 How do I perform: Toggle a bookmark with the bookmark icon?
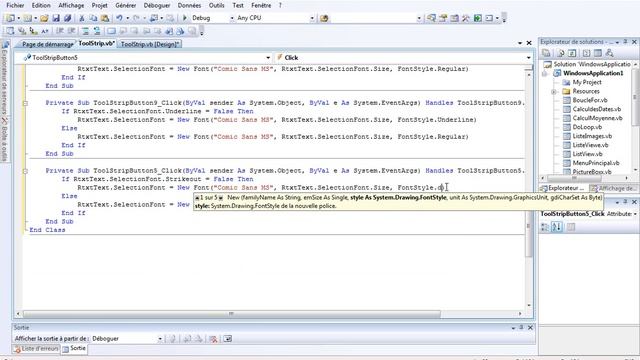(111, 31)
